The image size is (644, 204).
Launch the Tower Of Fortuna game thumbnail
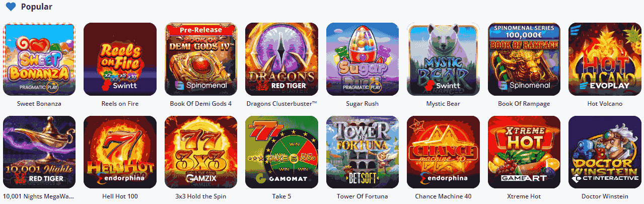363,152
